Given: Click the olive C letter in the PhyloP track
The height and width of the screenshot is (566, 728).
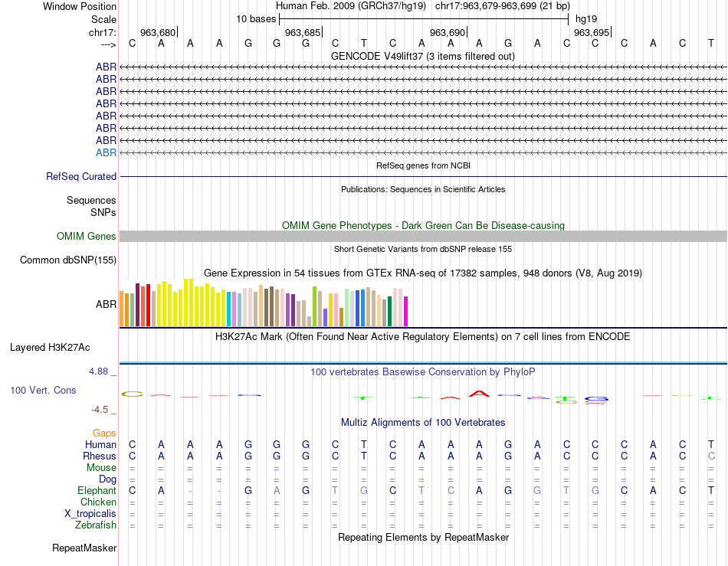Looking at the screenshot, I should tap(133, 394).
